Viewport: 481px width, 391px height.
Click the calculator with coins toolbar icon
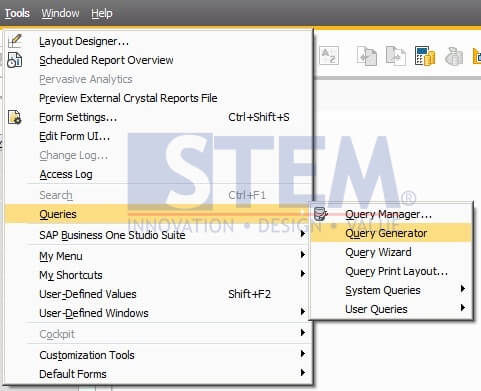(425, 56)
